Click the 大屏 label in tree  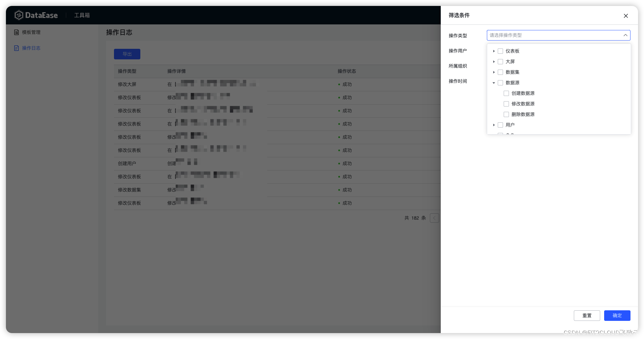click(510, 62)
